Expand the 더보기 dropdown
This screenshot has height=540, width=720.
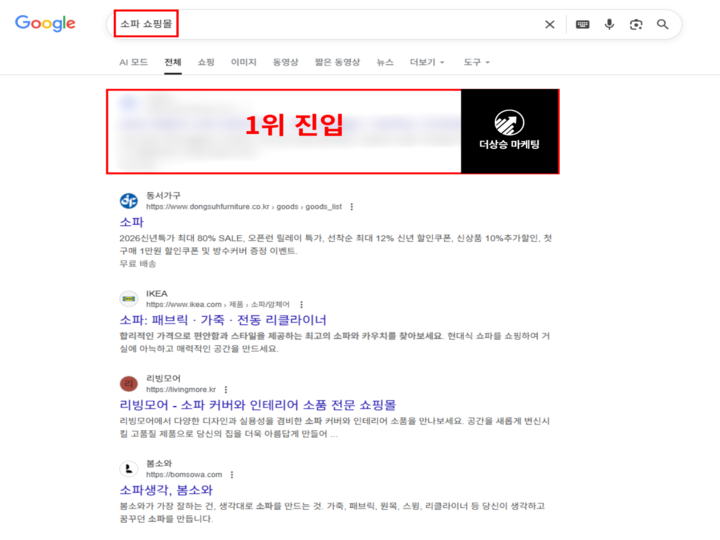coord(427,62)
